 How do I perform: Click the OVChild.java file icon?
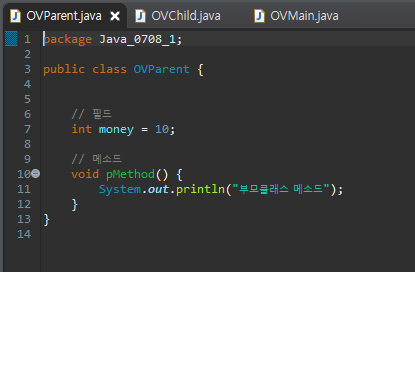pos(140,16)
